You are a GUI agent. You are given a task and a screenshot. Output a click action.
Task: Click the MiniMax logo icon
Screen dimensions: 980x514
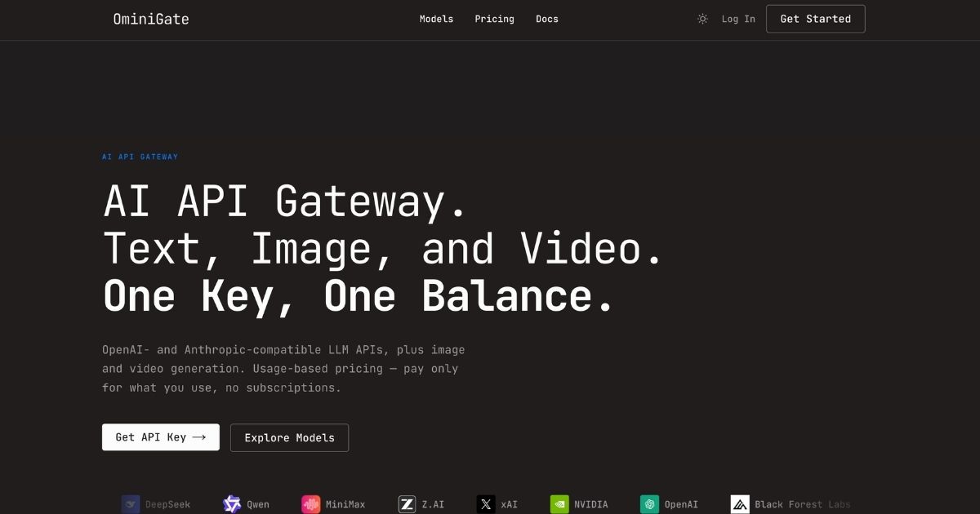[310, 504]
